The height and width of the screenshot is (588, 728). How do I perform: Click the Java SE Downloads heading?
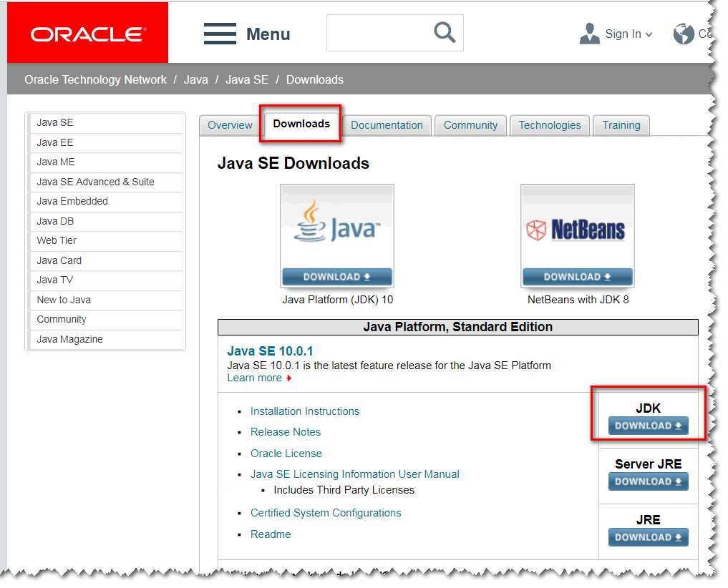[293, 163]
